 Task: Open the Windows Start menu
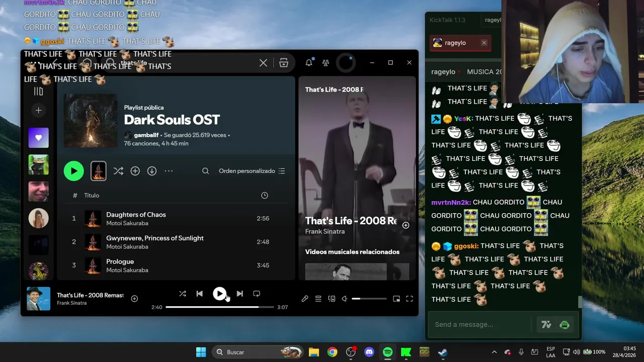tap(201, 352)
